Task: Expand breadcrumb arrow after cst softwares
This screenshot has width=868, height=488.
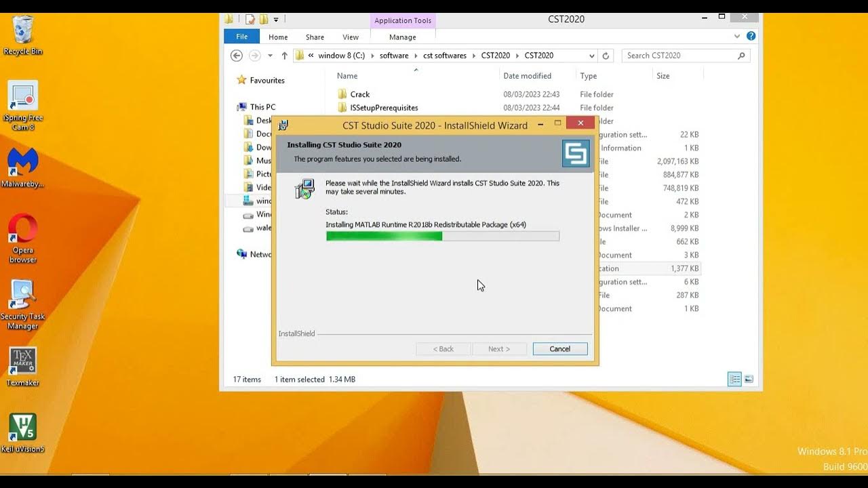Action: coord(474,56)
